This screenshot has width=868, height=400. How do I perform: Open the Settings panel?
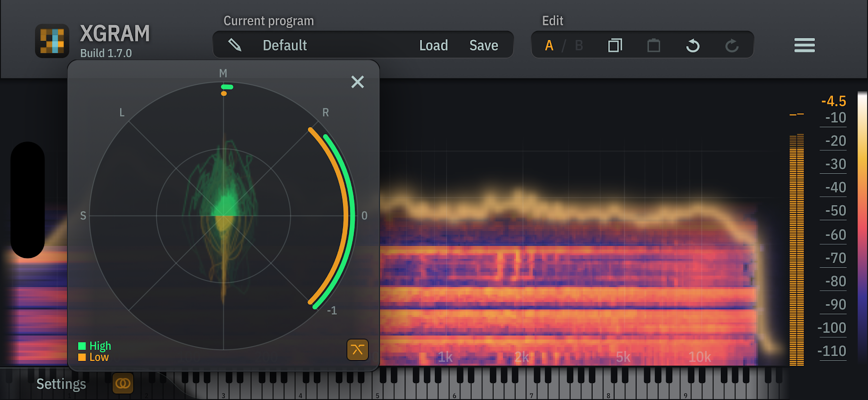coord(61,384)
